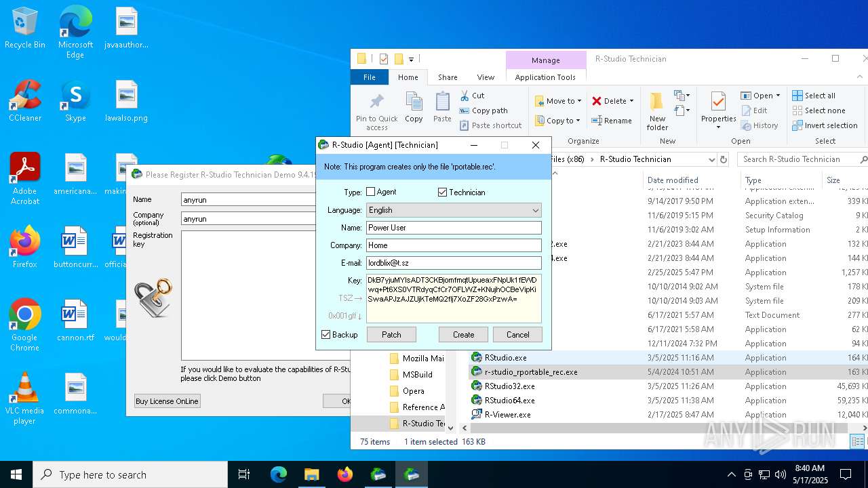Click Cancel in R-Studio Agent dialog
This screenshot has width=868, height=488.
(517, 334)
